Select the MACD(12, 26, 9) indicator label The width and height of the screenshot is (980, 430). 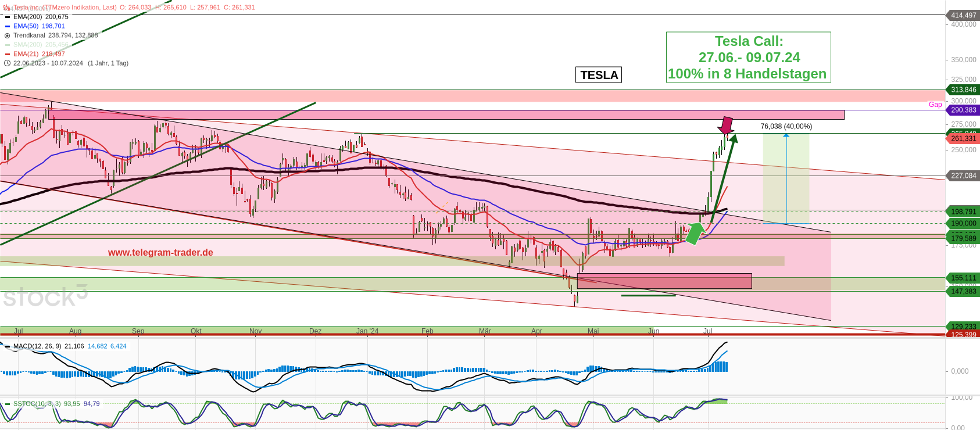pyautogui.click(x=37, y=346)
